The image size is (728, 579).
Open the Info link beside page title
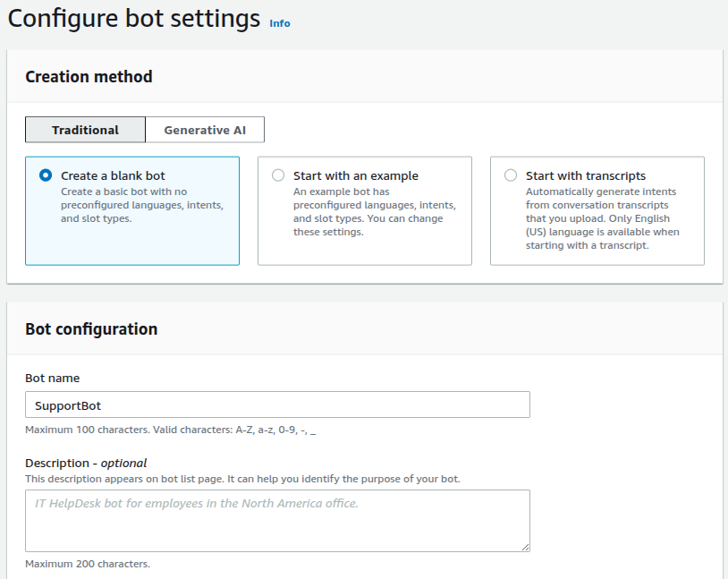280,23
